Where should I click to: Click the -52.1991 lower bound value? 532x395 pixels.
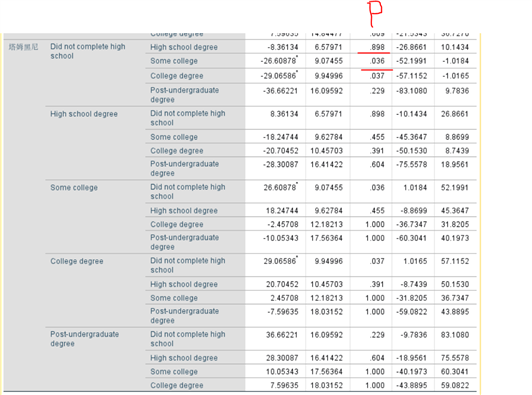[411, 61]
